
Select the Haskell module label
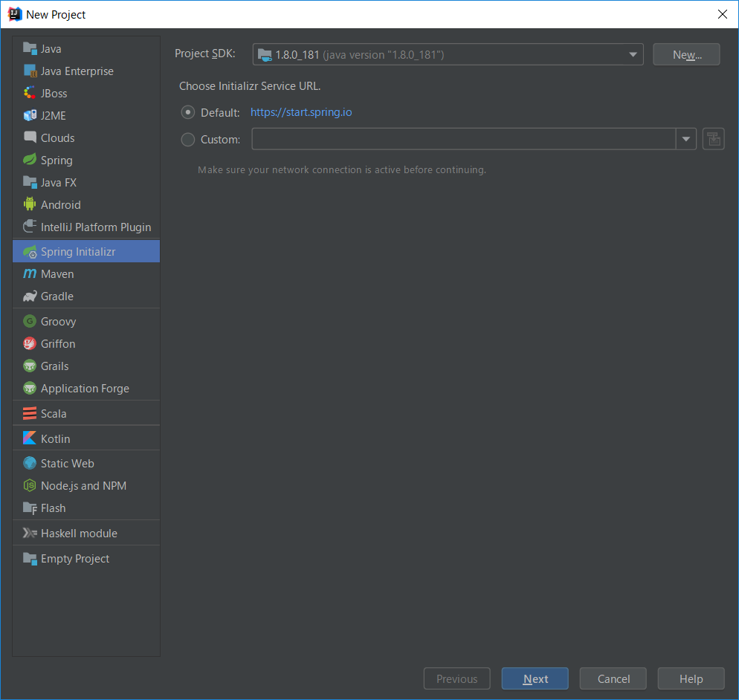79,534
